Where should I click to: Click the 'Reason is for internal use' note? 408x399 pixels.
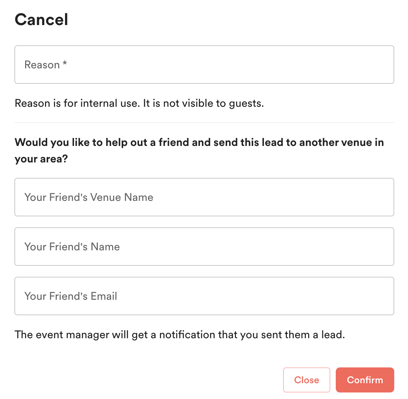(x=139, y=103)
